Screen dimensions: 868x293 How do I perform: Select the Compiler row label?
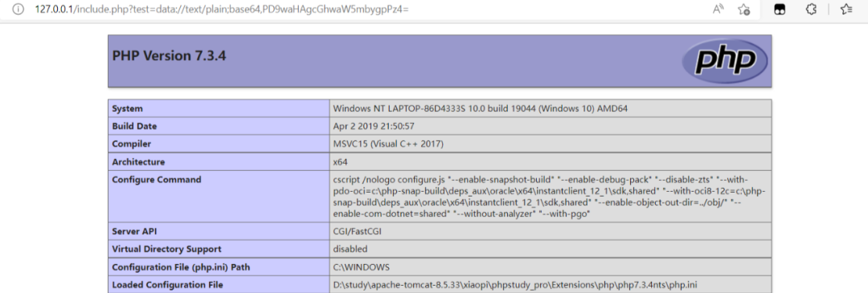[132, 144]
